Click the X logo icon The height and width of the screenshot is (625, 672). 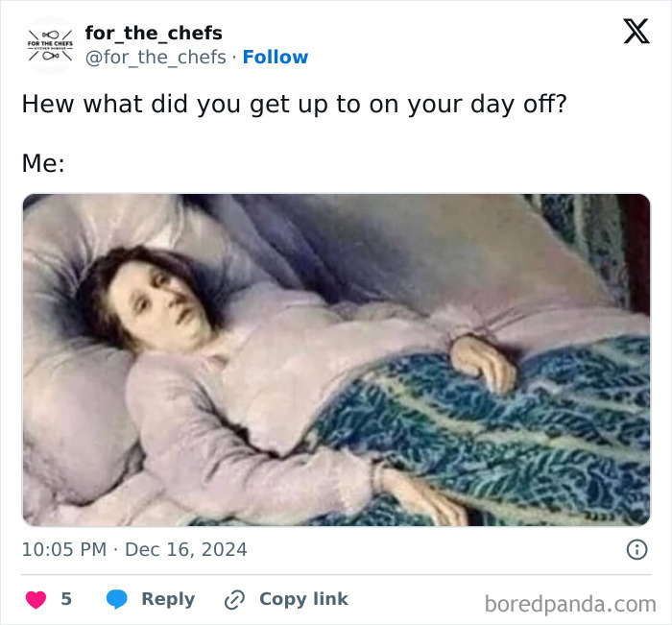(x=636, y=31)
